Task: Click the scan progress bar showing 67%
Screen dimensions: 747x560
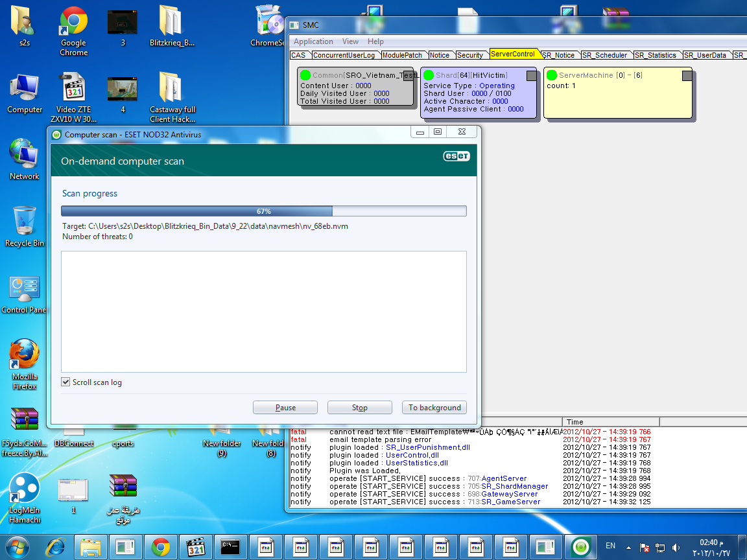Action: pos(264,211)
